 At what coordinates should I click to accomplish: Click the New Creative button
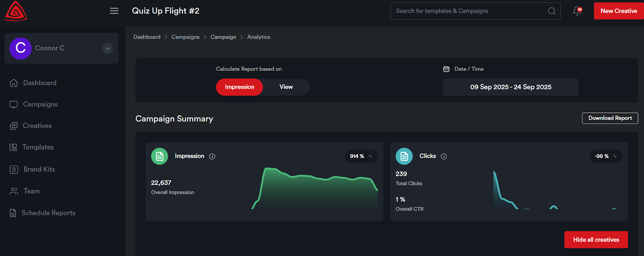(x=619, y=11)
